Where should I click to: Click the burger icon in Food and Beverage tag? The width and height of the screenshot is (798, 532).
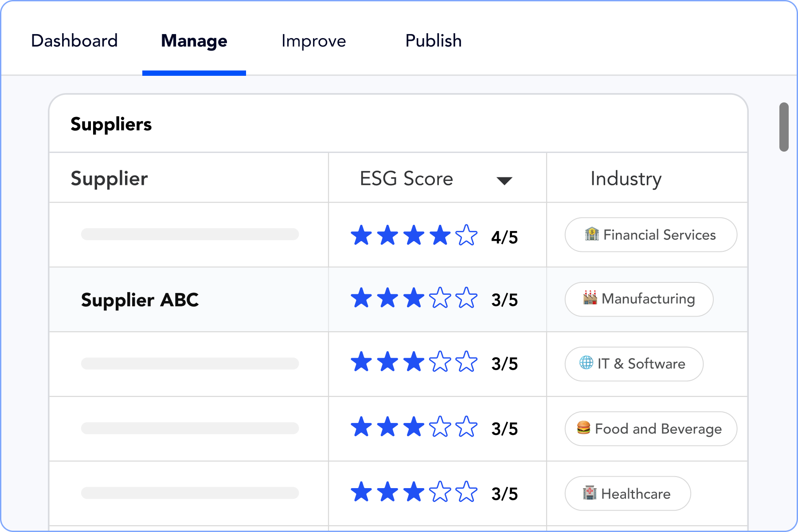tap(583, 428)
